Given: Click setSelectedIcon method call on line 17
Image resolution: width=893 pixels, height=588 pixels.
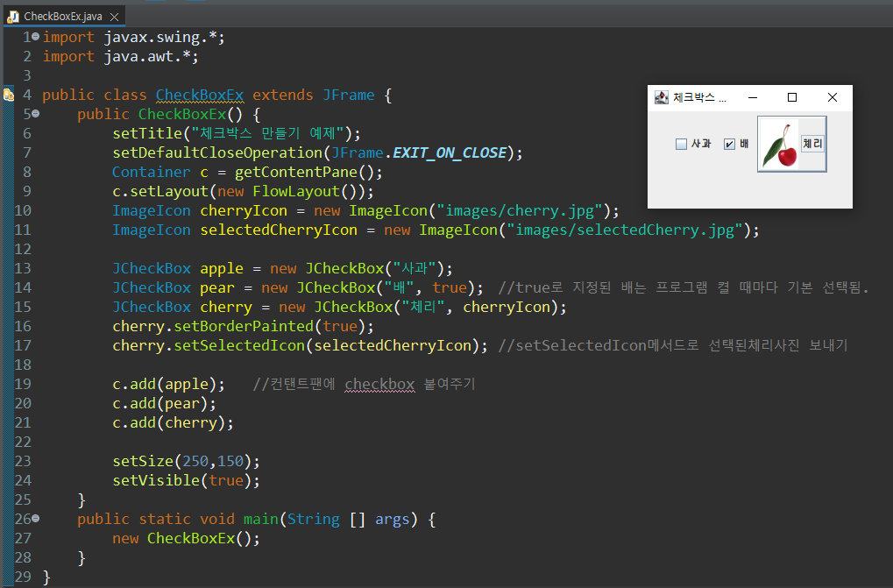Looking at the screenshot, I should 239,345.
